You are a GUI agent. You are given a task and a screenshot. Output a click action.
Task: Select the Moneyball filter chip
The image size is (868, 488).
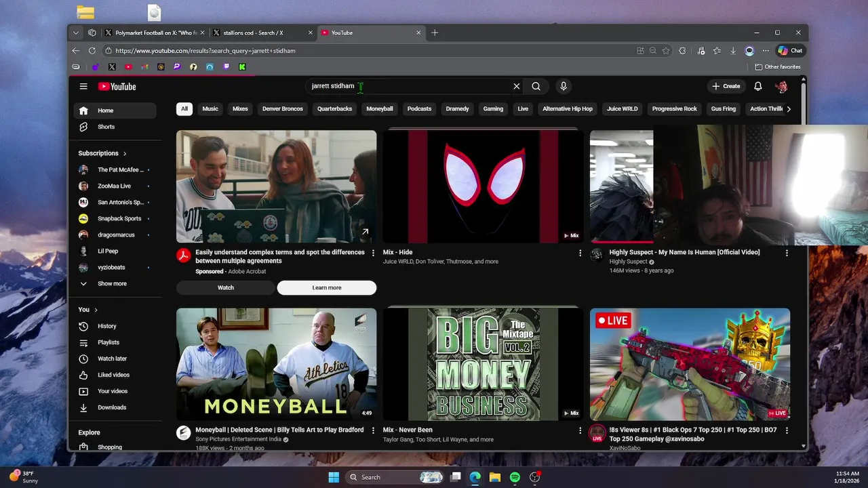click(380, 108)
